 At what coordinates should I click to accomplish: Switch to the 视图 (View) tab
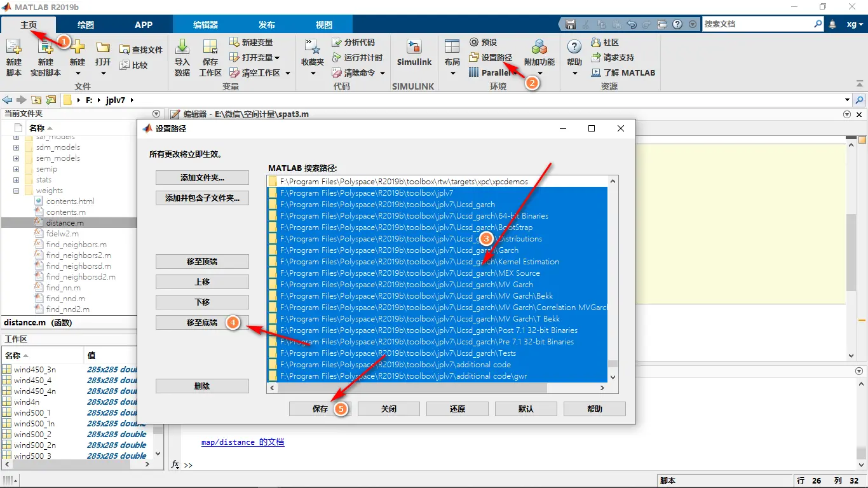click(x=324, y=25)
